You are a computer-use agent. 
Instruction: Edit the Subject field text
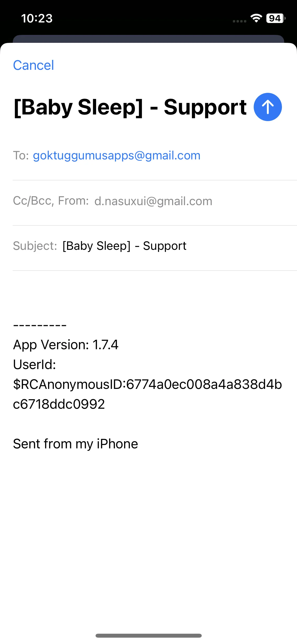pyautogui.click(x=124, y=246)
